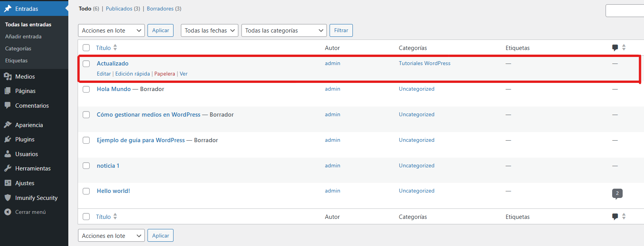644x246 pixels.
Task: Select the Hello world! post checkbox
Action: [x=86, y=191]
